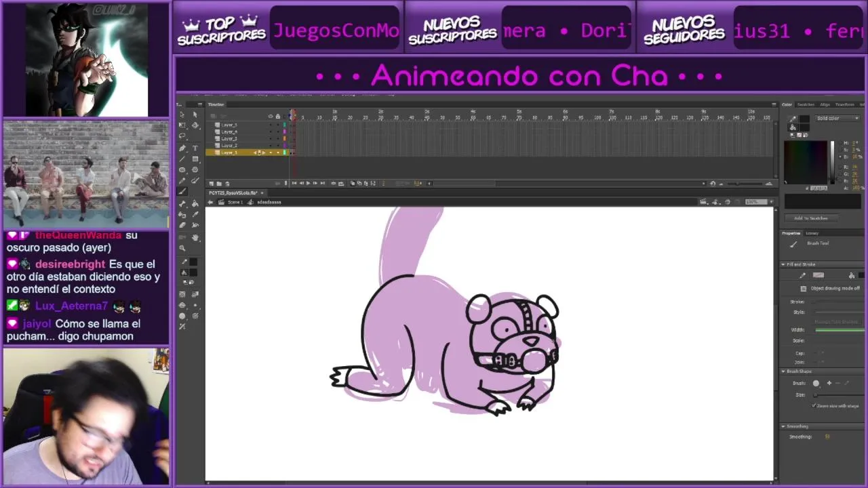Switch to the Library tab
This screenshot has height=488, width=868.
click(x=812, y=233)
